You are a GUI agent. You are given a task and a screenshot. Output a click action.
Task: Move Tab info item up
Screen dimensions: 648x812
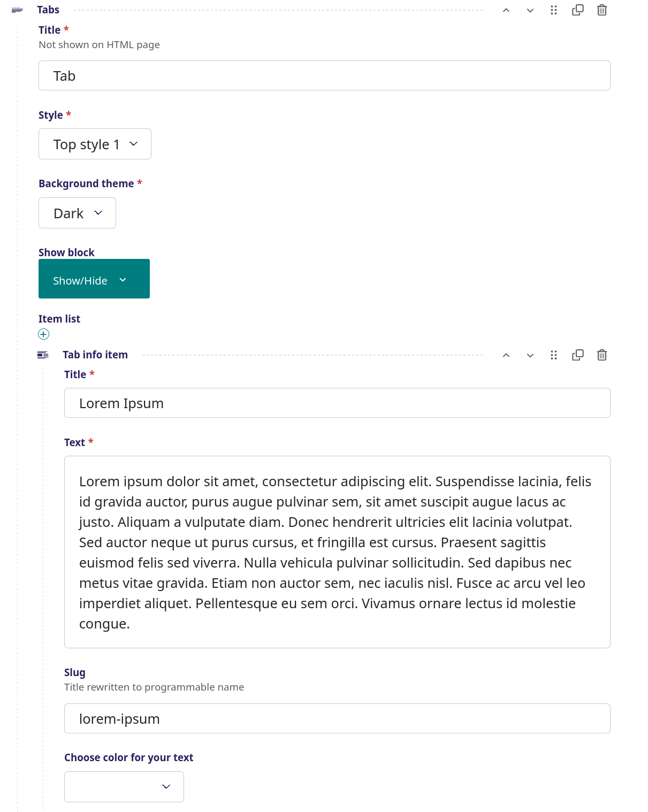(506, 355)
